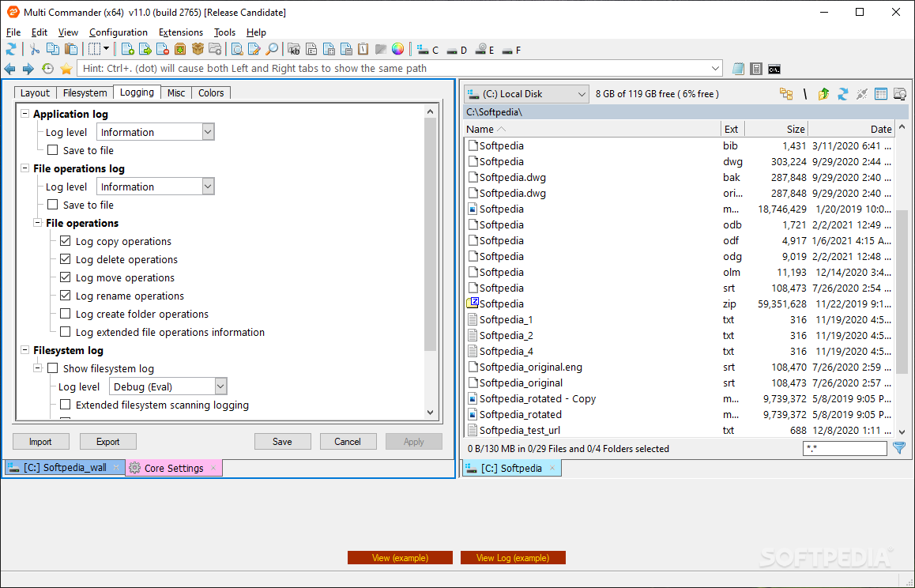Open Application log level dropdown
Viewport: 915px width, 588px height.
coord(209,132)
